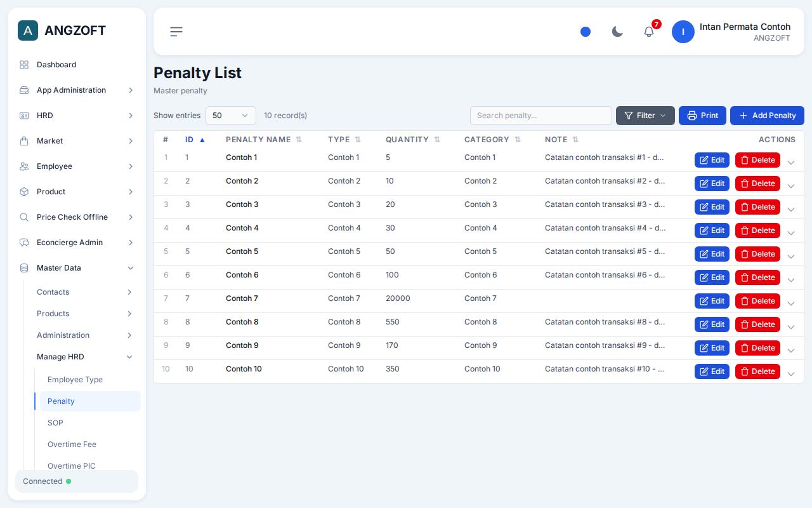The image size is (812, 508).
Task: Edit the Contoh 3 penalty
Action: point(712,207)
